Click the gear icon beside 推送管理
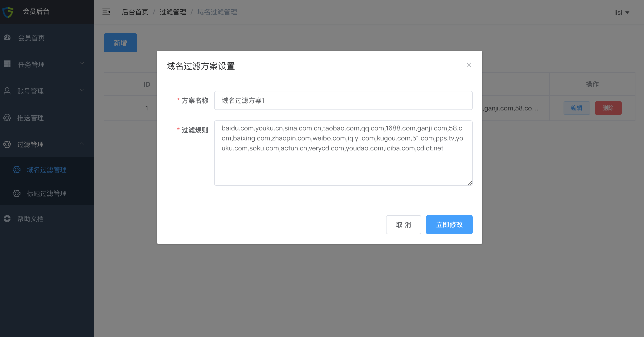Viewport: 644px width, 337px height. [7, 118]
